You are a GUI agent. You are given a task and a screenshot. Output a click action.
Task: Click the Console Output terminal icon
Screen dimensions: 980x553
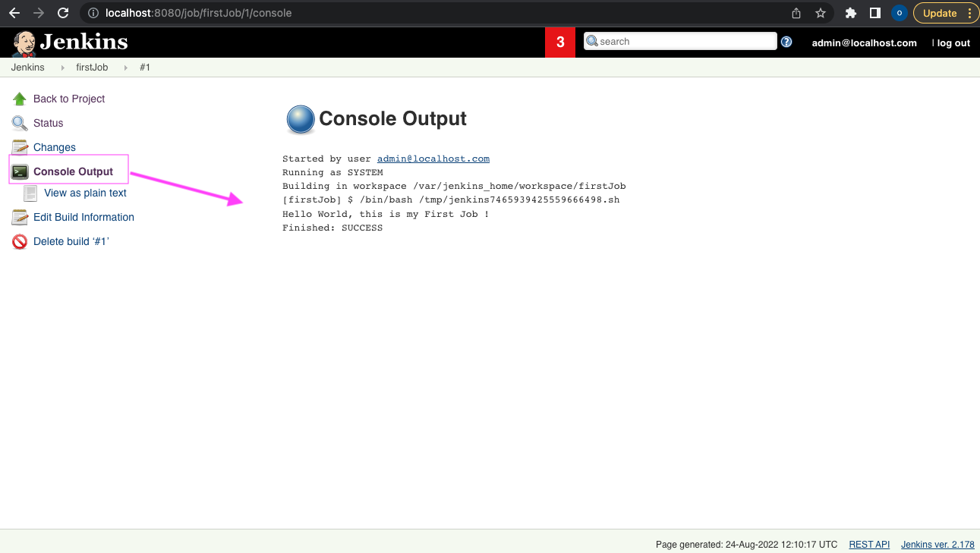tap(20, 171)
